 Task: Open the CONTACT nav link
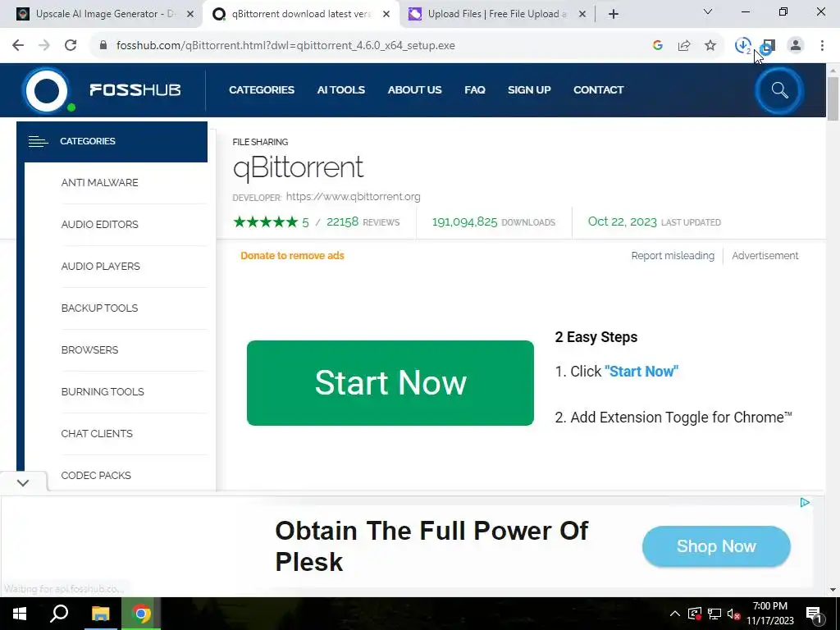(598, 90)
